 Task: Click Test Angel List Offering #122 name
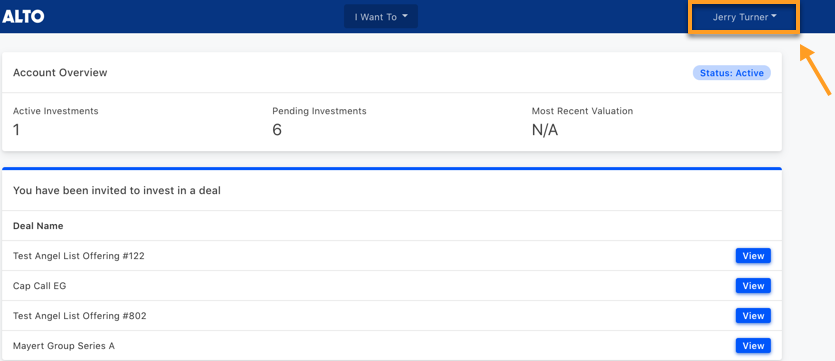pyautogui.click(x=79, y=256)
